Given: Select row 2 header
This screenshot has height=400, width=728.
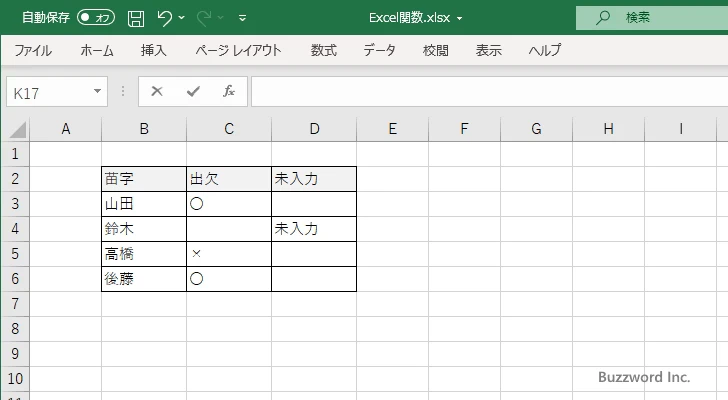Looking at the screenshot, I should 15,179.
